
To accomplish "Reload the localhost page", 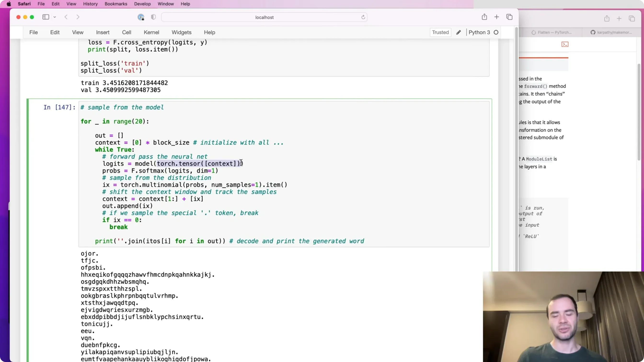I will pos(363,17).
